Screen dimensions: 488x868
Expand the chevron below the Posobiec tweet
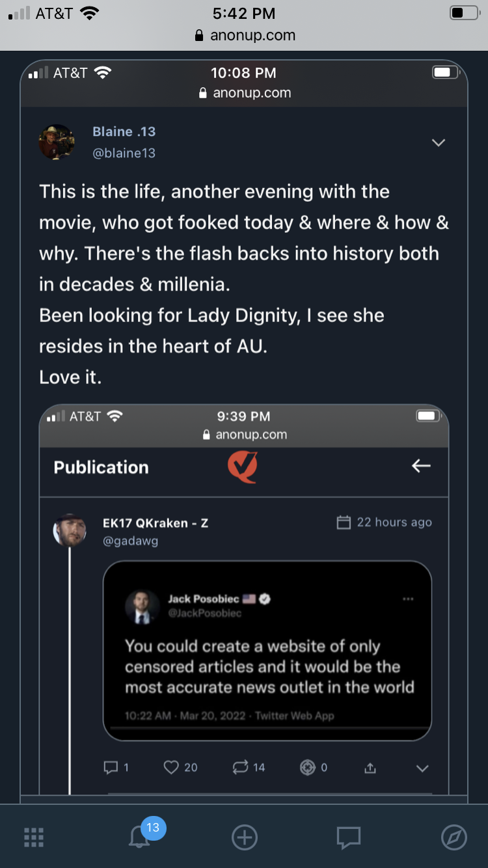click(x=422, y=768)
